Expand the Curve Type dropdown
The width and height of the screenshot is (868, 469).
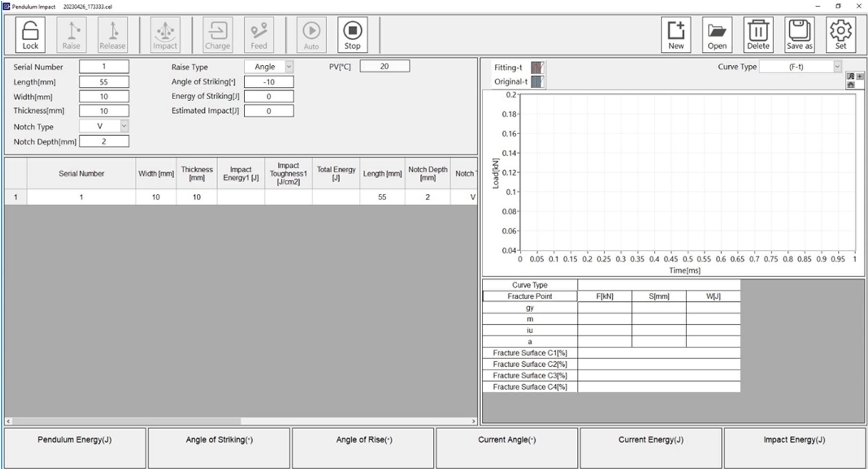[837, 67]
